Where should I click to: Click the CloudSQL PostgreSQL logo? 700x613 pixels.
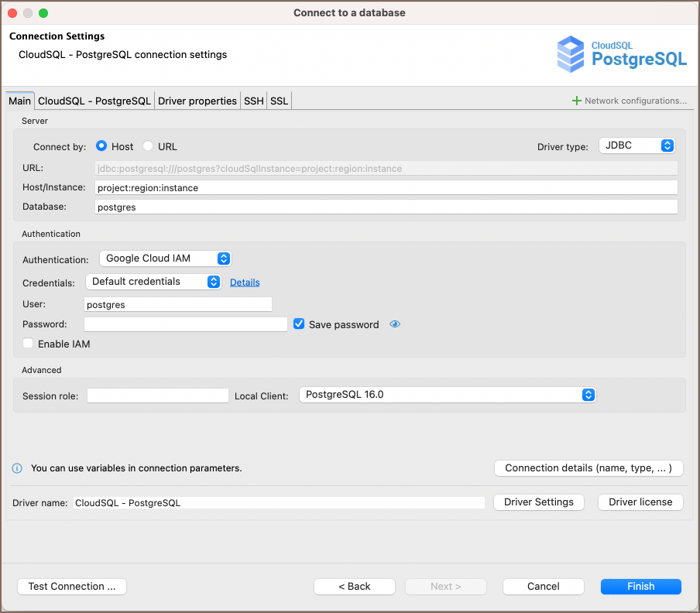(622, 54)
